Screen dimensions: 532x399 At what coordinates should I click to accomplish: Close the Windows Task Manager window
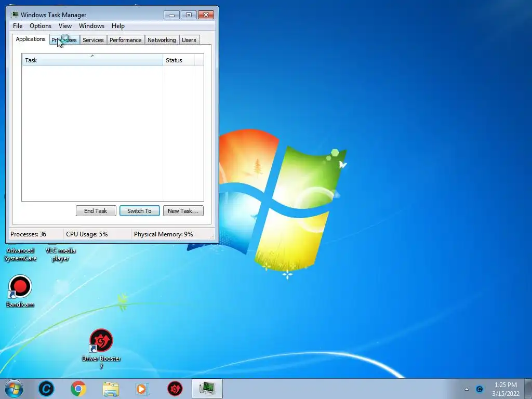tap(206, 15)
